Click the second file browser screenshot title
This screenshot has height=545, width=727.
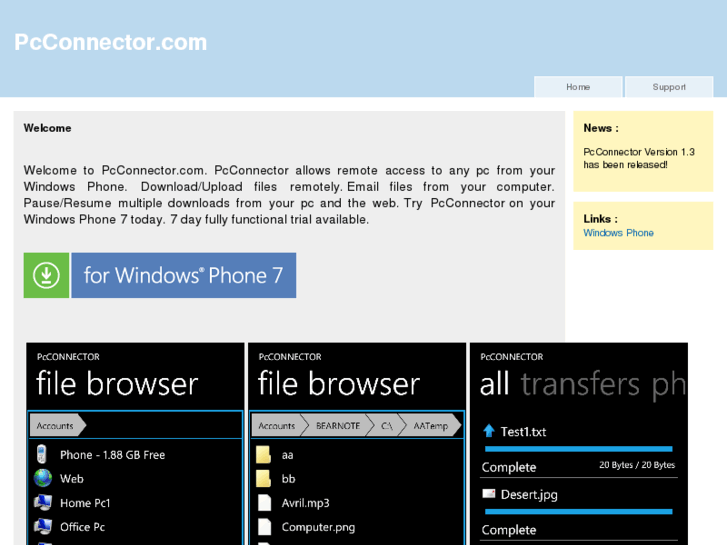(338, 384)
